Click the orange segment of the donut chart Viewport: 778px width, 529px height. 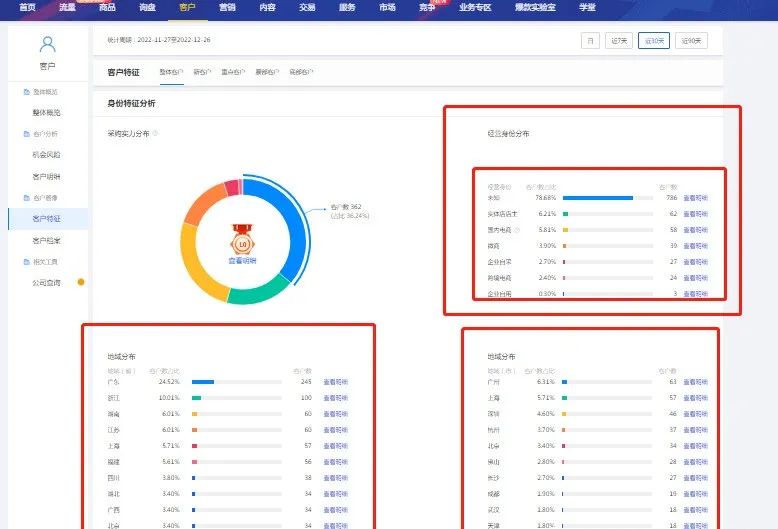[201, 203]
